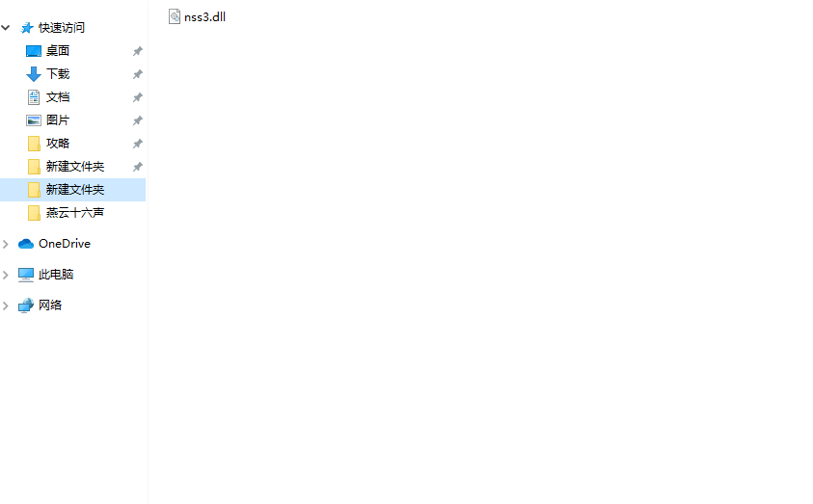Click the 网络 network icon
The width and height of the screenshot is (813, 504).
point(26,305)
